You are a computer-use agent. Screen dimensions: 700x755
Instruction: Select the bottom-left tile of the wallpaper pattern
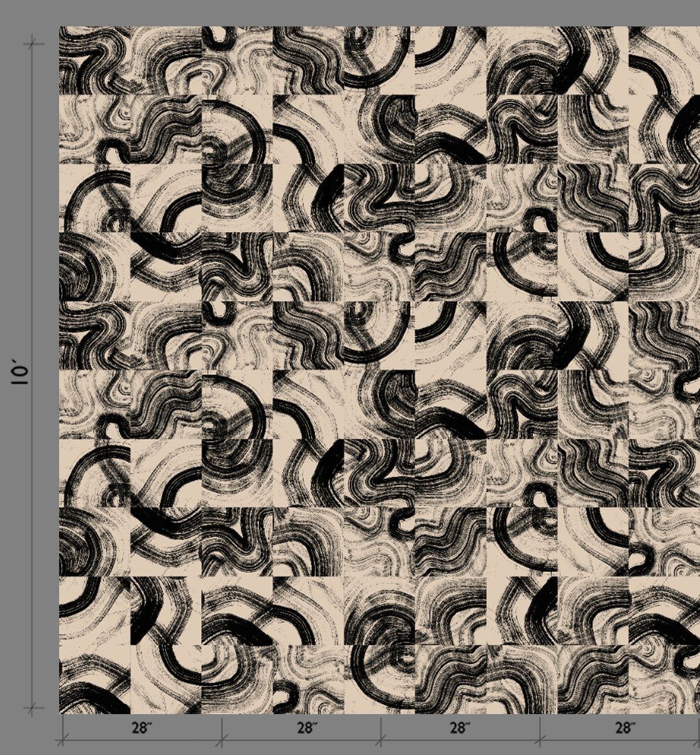[x=94, y=679]
